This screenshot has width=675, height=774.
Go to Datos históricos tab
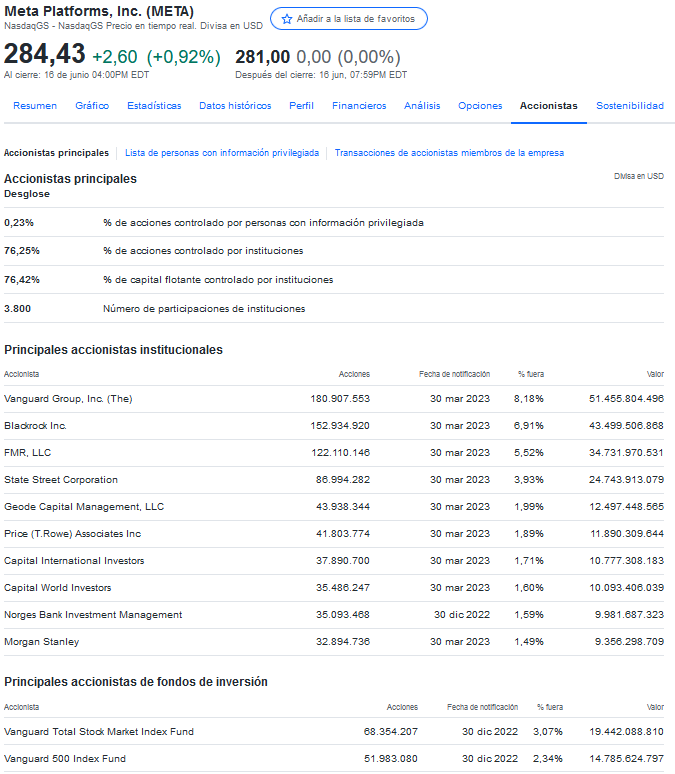pyautogui.click(x=235, y=106)
